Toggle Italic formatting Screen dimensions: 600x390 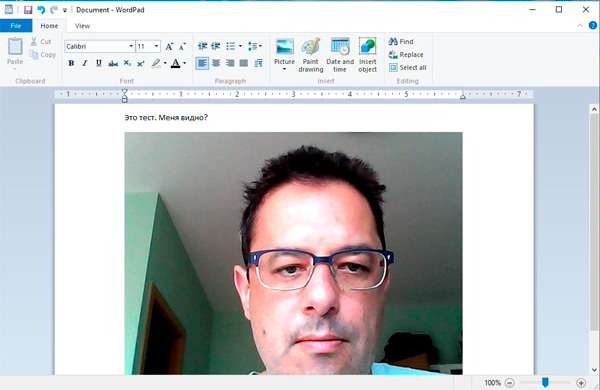(x=85, y=64)
